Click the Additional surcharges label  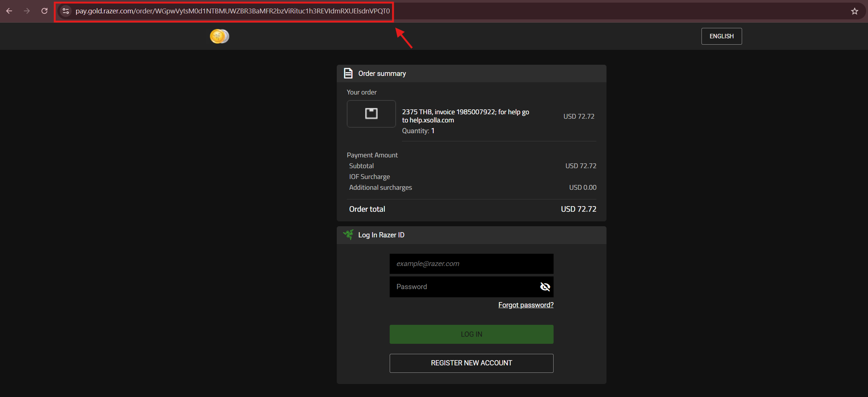[x=380, y=188]
